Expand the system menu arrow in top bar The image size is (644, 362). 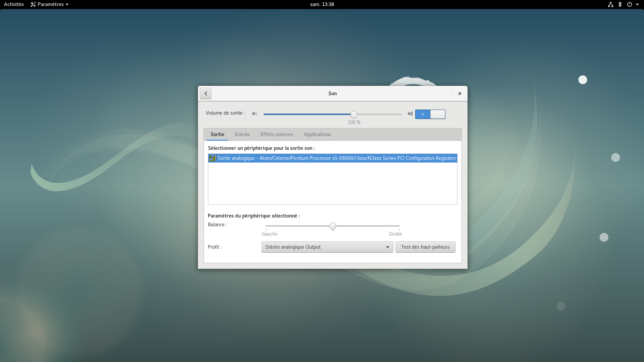click(x=637, y=4)
